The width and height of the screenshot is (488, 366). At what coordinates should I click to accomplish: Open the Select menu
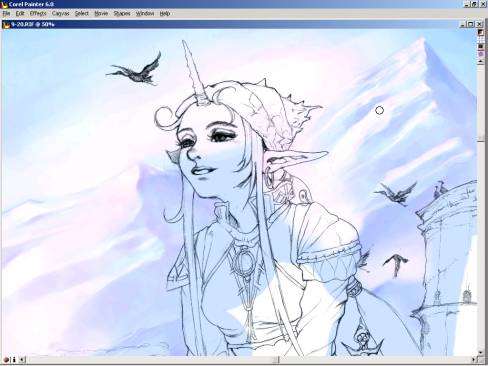81,14
